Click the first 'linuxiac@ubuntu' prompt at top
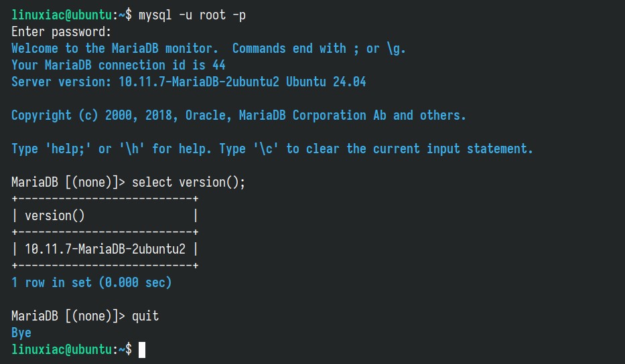Screen dimensions: 625x364 tap(62, 15)
